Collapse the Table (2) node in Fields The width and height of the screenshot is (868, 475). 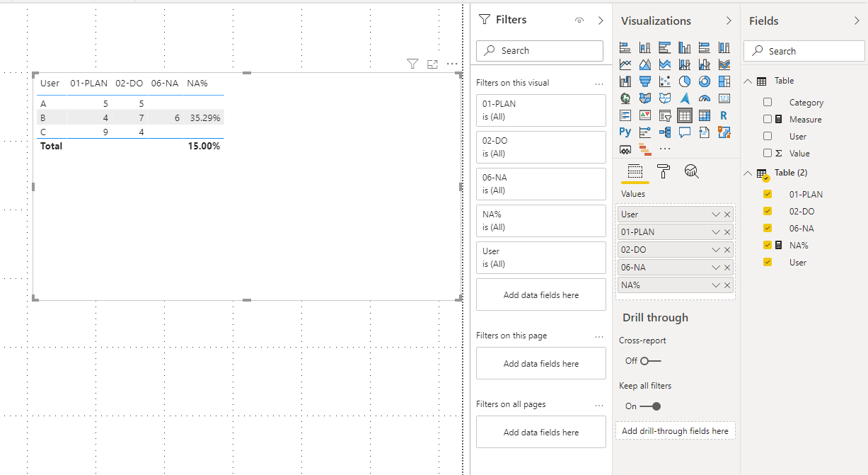[x=748, y=173]
